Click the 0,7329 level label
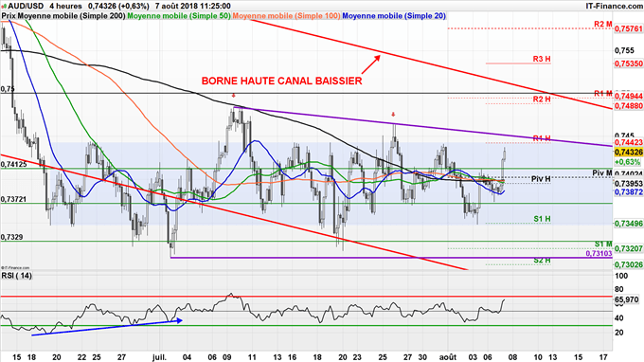The height and width of the screenshot is (362, 644). [12, 237]
